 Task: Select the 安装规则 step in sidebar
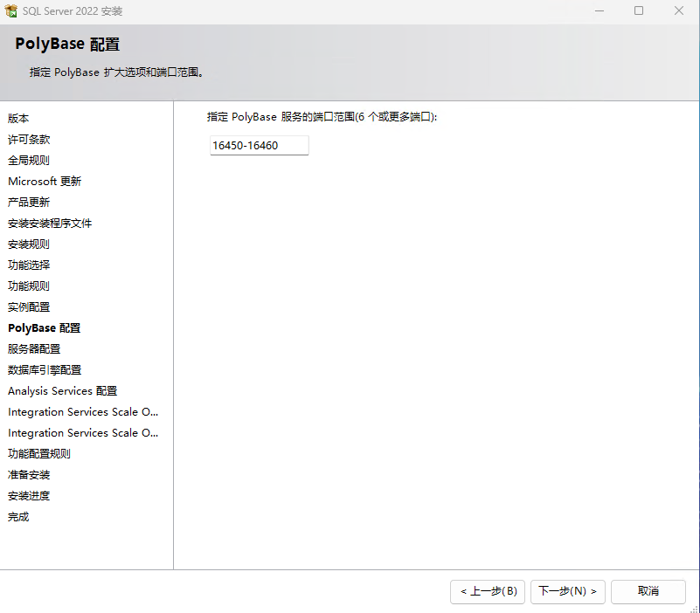point(29,245)
